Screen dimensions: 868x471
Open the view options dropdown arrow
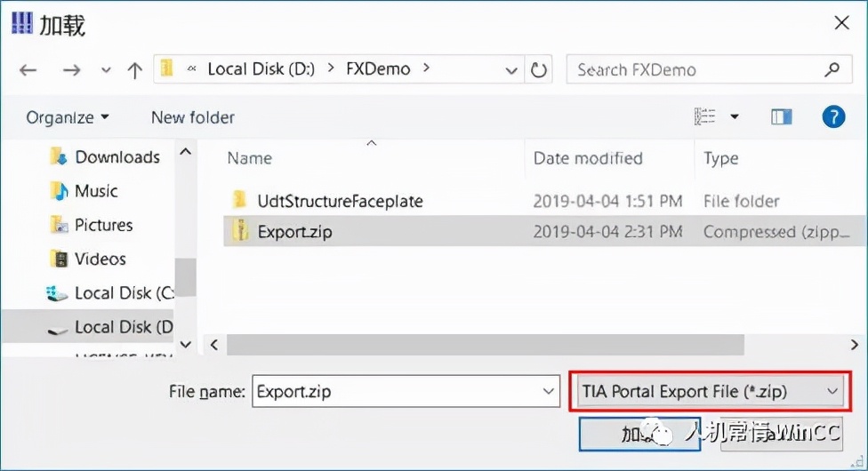[x=735, y=116]
